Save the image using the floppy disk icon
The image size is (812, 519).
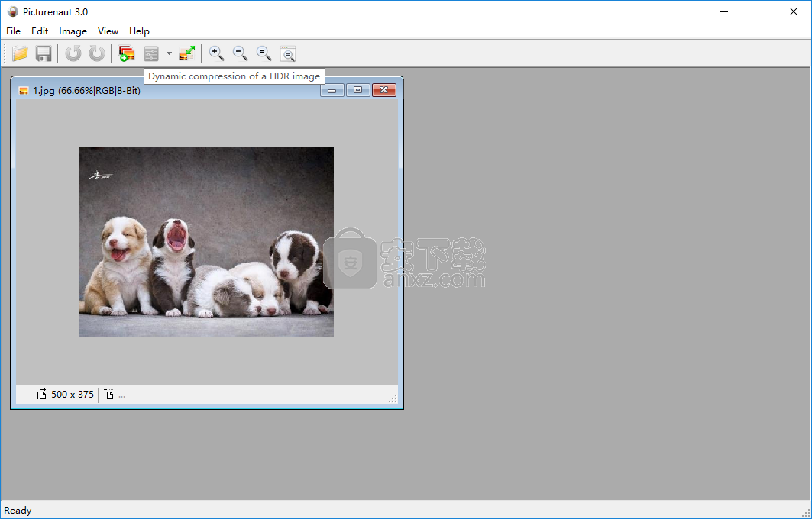click(44, 53)
